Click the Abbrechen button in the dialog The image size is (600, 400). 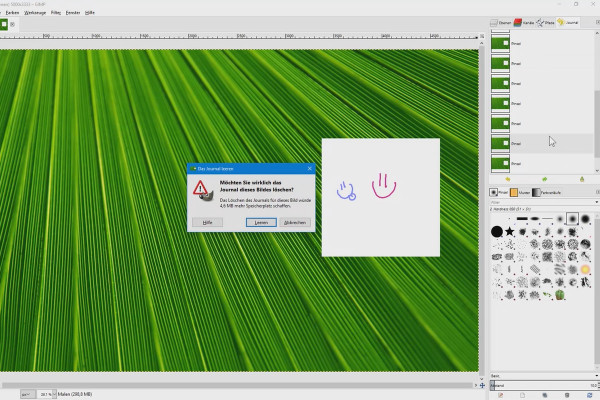point(295,222)
